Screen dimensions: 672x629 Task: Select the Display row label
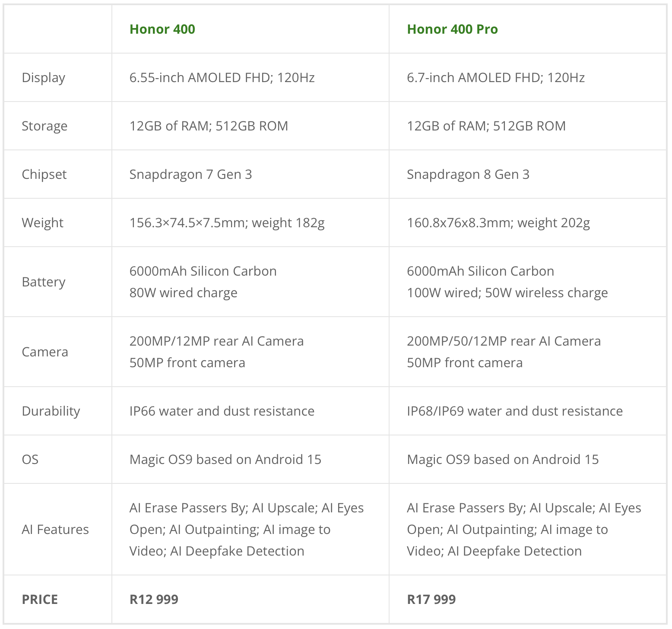tap(44, 78)
